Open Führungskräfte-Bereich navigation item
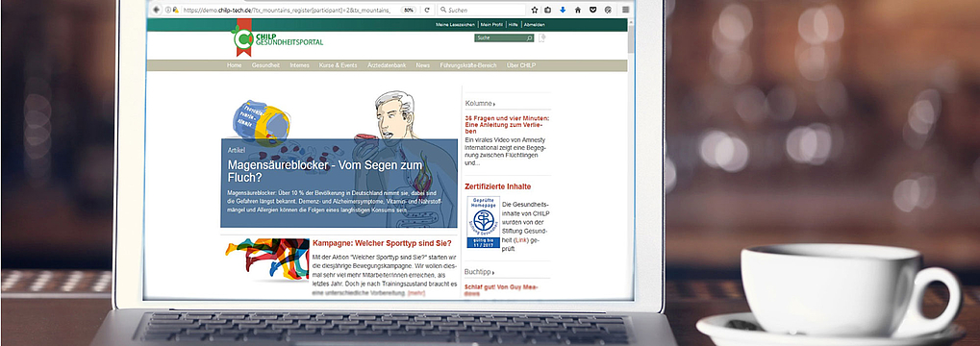Screen dimensions: 980x346 tap(468, 65)
